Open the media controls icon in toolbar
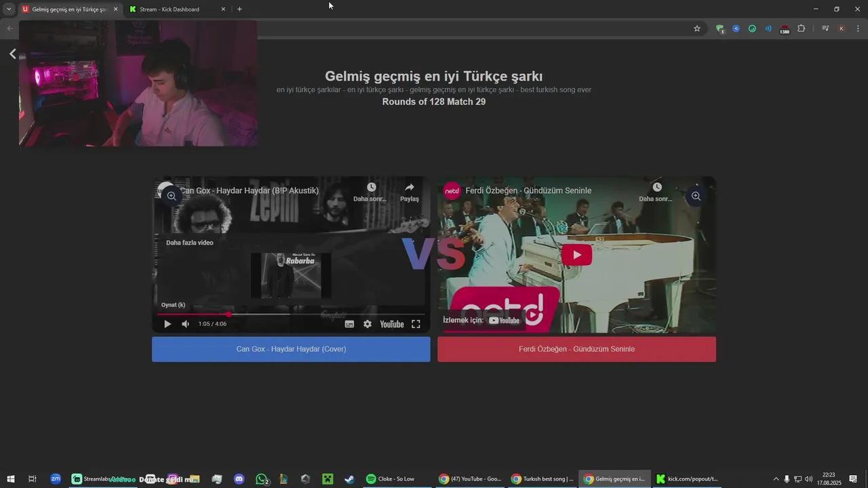The image size is (868, 488). tap(825, 28)
